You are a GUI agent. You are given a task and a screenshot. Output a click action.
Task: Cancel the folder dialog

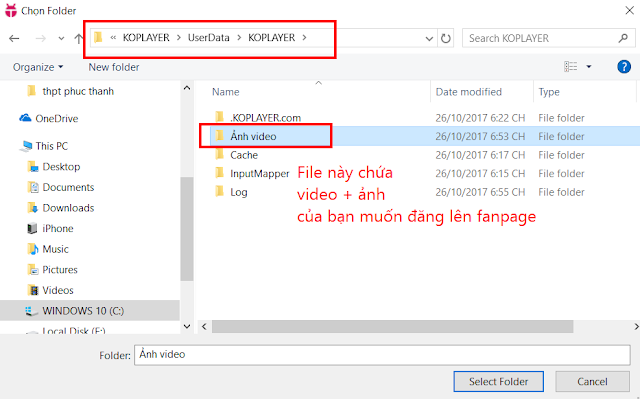click(592, 381)
